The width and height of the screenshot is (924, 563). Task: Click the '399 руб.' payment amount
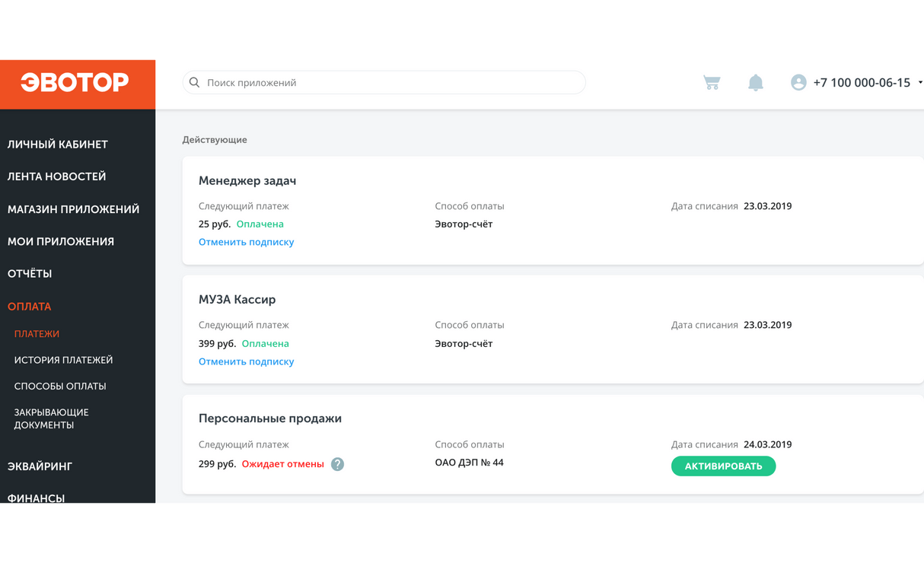tap(217, 344)
